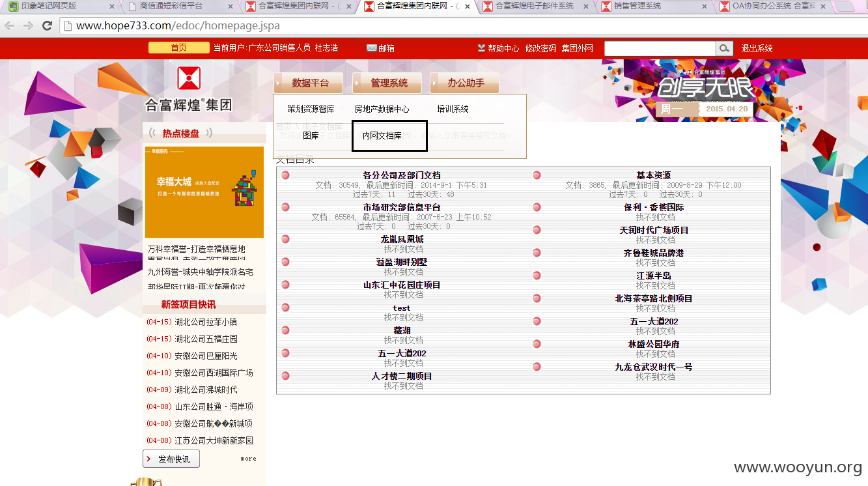Click red bullet beside 各分公司及部门文档
This screenshot has width=868, height=486.
(x=285, y=175)
